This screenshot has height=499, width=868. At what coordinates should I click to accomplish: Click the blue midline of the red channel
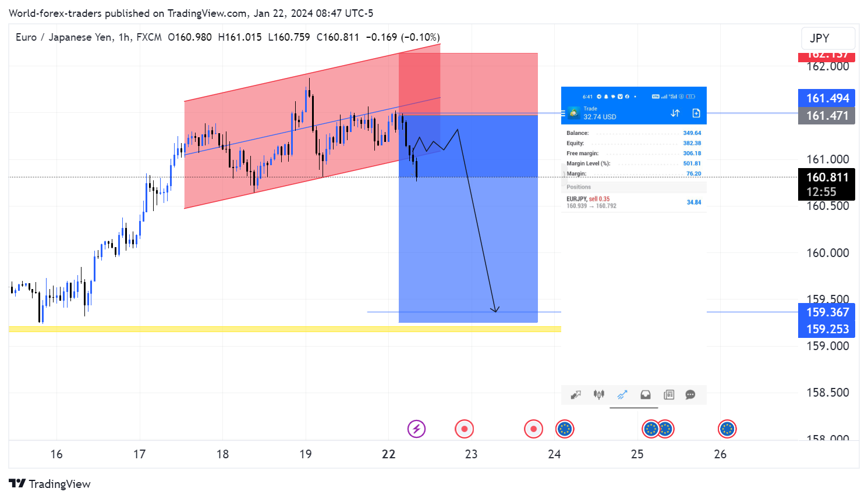click(312, 126)
